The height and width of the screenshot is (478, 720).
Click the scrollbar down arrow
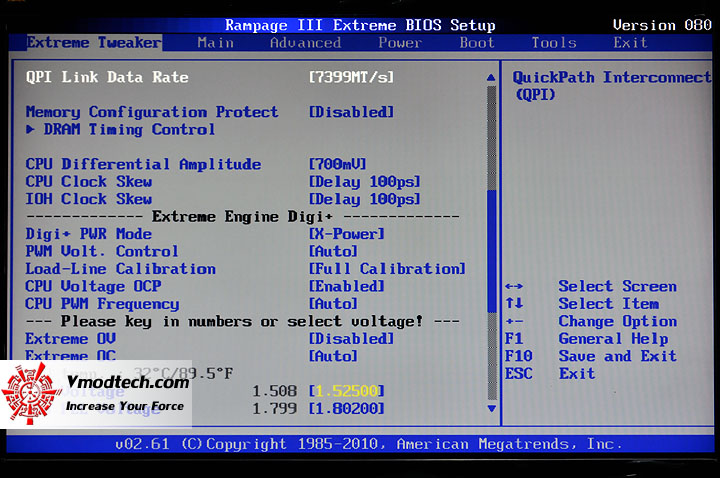(x=491, y=408)
